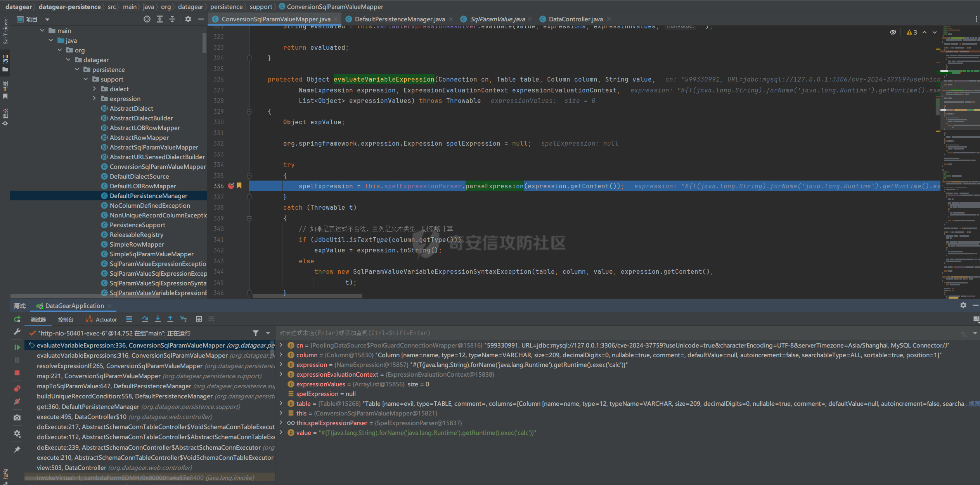This screenshot has height=485, width=980.
Task: Open Evaluate Expression calculator
Action: (x=199, y=319)
